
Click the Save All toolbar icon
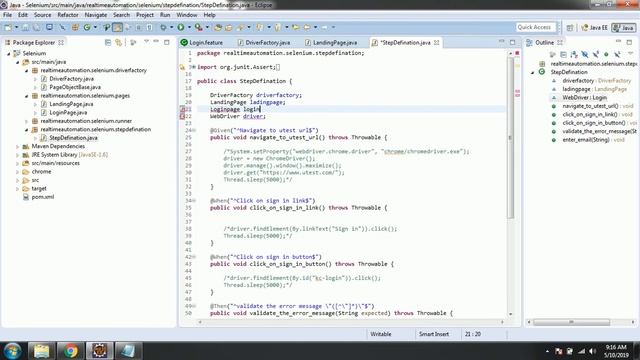tap(36, 27)
